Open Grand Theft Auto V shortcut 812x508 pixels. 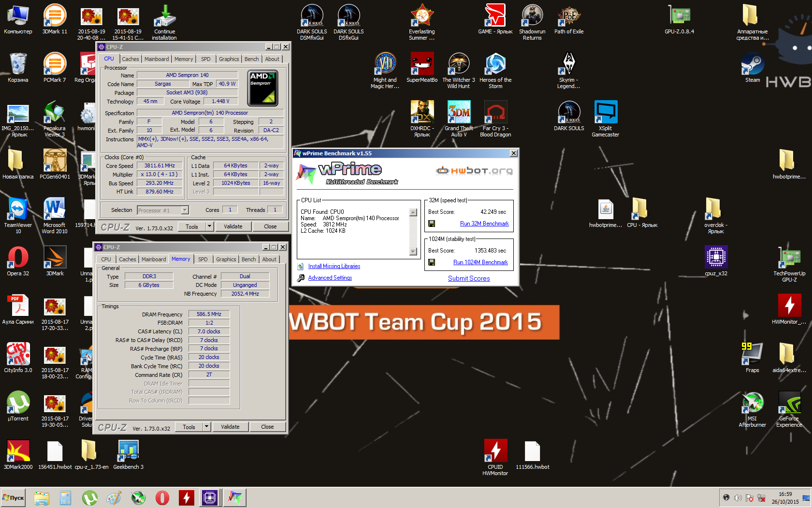point(459,119)
